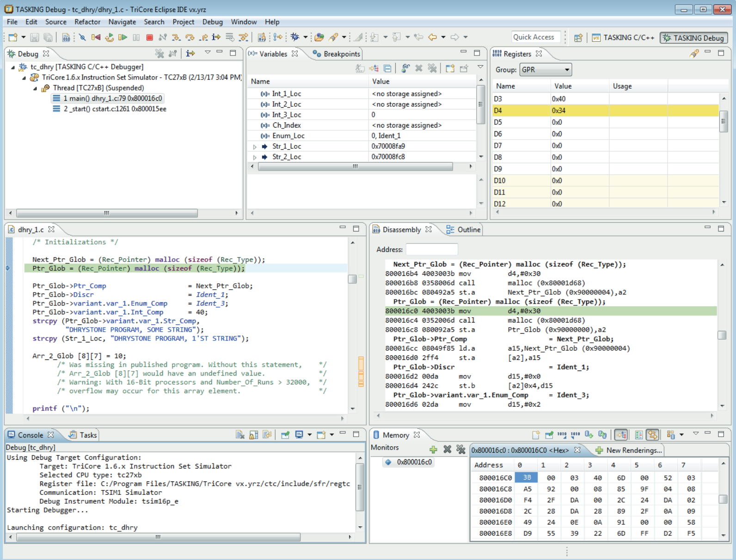Screen dimensions: 736x560
Task: Switch to the Breakpoints tab
Action: pyautogui.click(x=337, y=54)
